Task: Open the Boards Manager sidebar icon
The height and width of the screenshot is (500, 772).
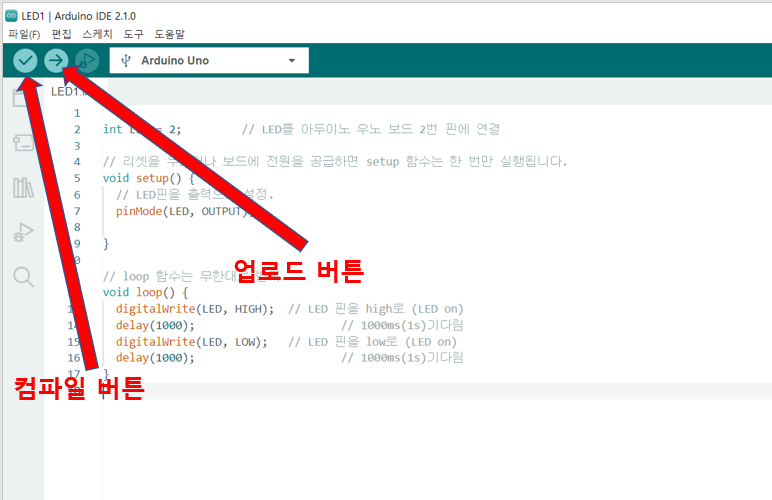Action: pyautogui.click(x=23, y=143)
